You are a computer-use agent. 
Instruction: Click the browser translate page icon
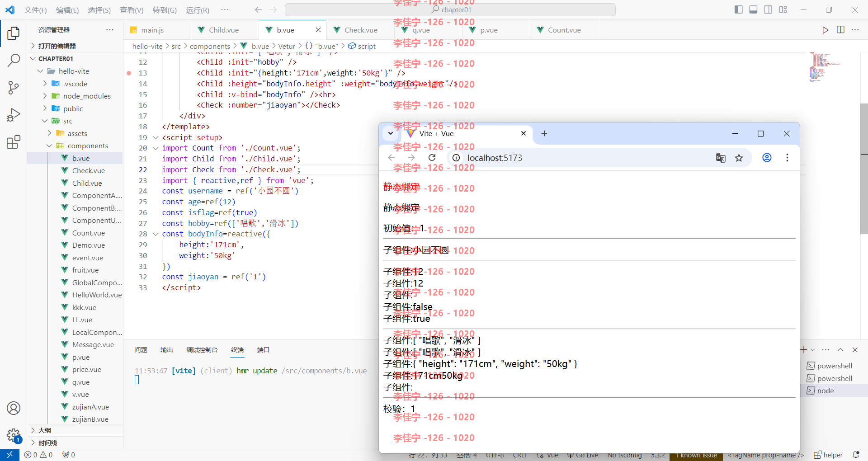pos(721,158)
